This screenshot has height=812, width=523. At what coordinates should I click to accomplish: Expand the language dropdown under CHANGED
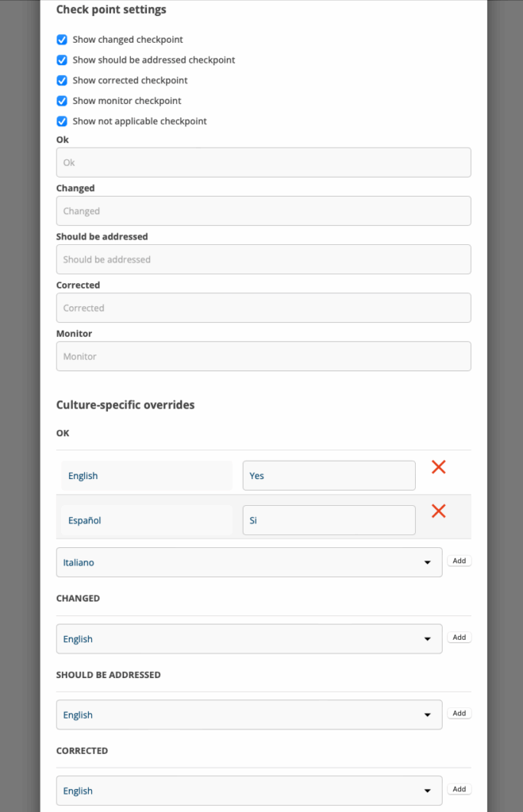tap(249, 639)
